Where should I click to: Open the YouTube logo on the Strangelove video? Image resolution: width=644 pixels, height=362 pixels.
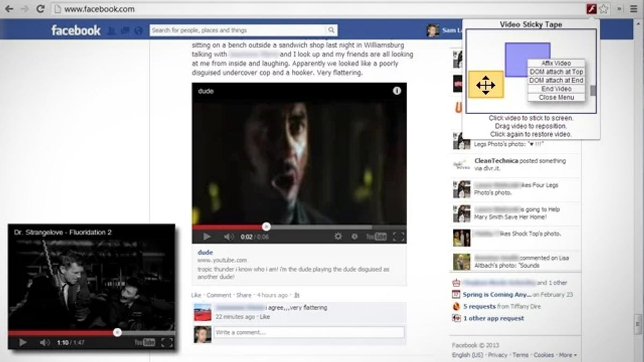point(145,342)
